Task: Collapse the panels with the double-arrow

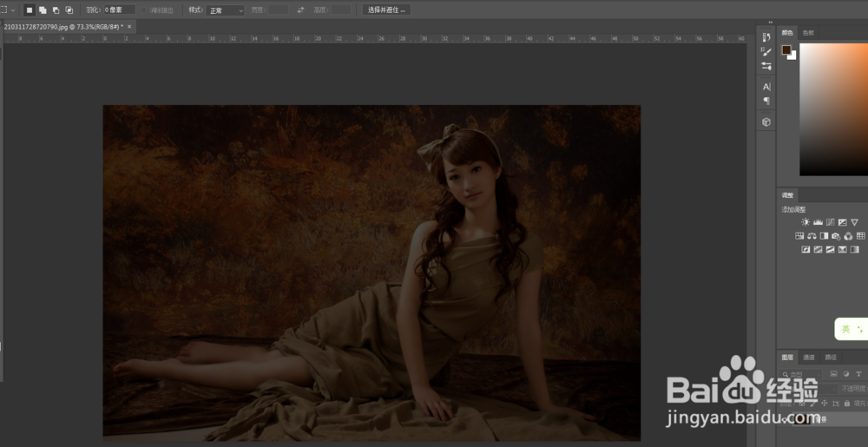Action: (769, 23)
